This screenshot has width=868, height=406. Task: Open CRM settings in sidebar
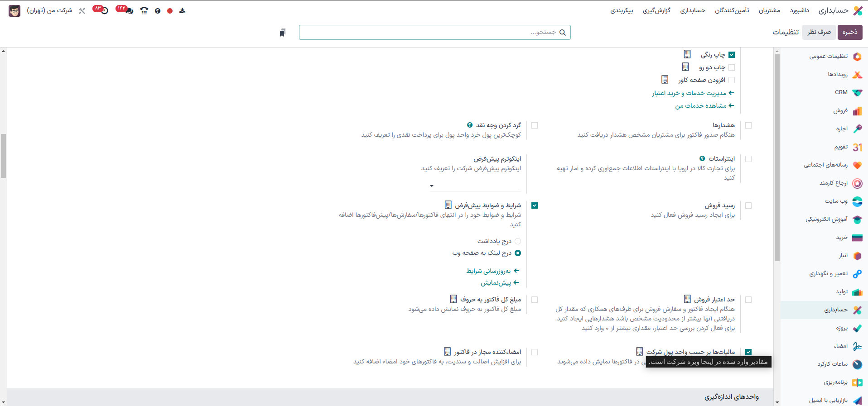[841, 92]
